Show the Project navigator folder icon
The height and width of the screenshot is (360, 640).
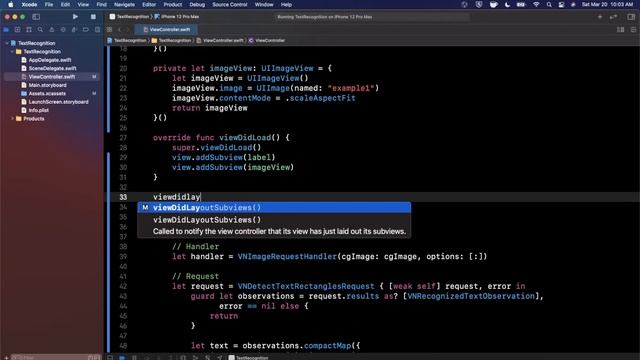click(6, 29)
